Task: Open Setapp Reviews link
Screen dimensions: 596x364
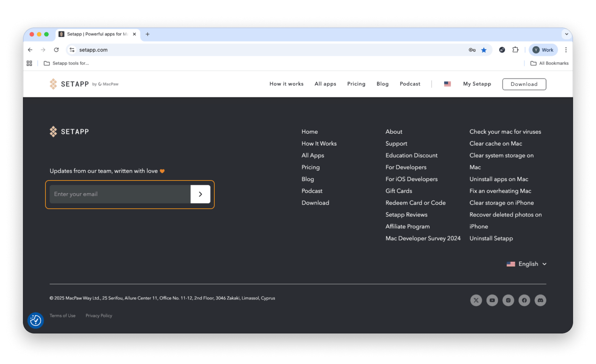Action: [x=407, y=215]
